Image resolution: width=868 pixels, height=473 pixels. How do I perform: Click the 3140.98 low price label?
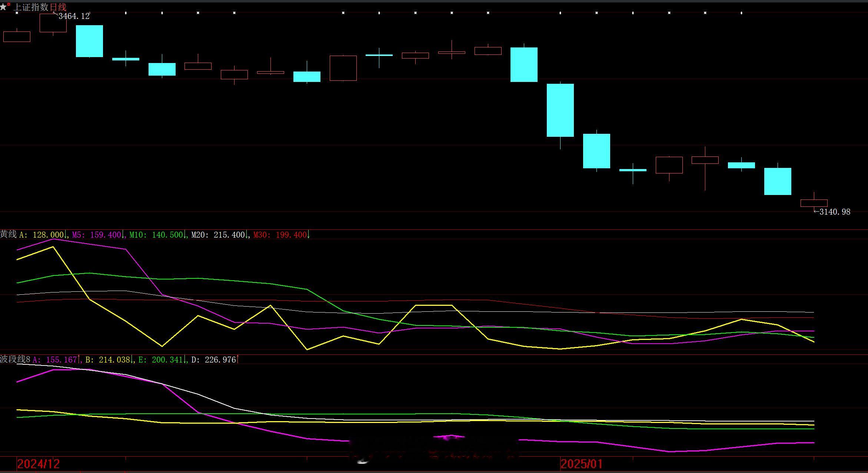pos(835,212)
